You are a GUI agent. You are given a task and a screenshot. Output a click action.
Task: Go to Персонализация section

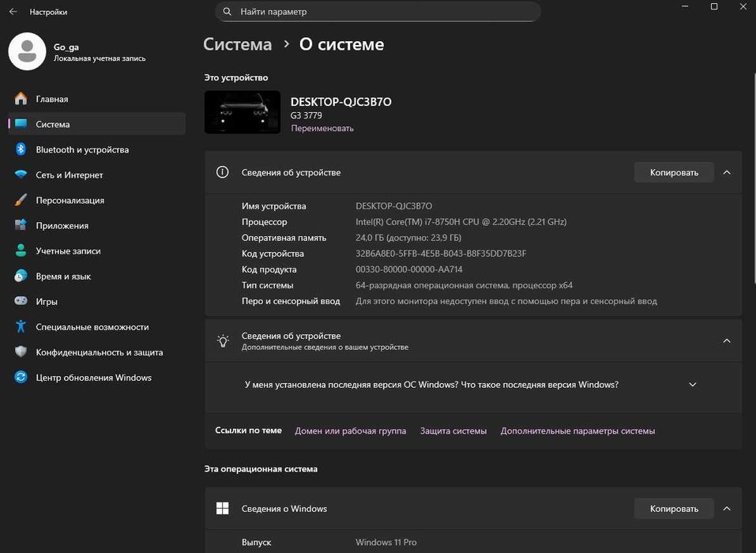tap(97, 200)
